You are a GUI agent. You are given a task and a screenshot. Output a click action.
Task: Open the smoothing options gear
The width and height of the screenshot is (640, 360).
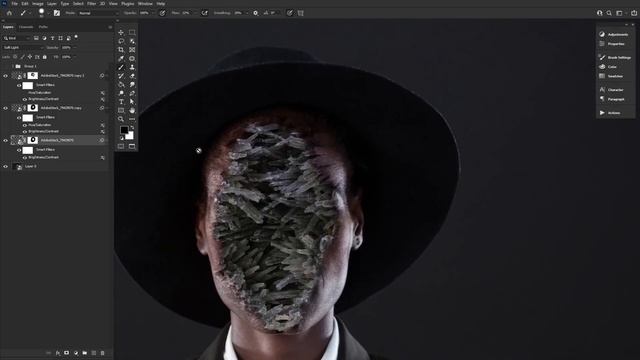click(256, 13)
